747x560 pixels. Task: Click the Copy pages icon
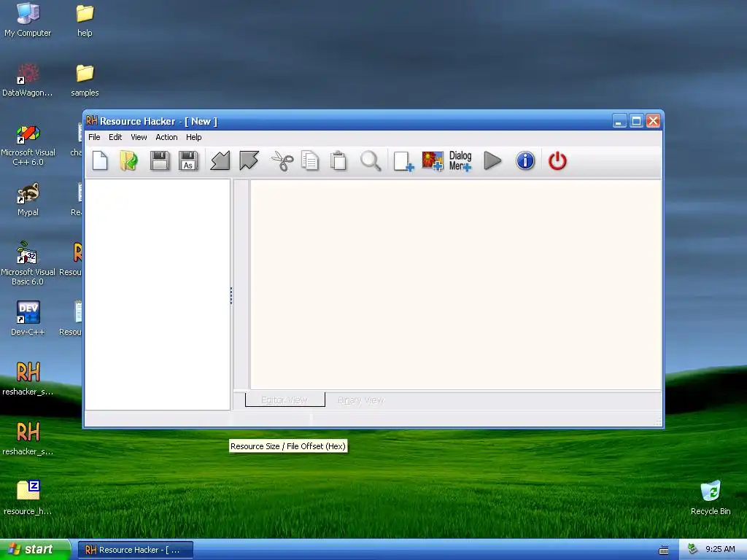click(310, 160)
